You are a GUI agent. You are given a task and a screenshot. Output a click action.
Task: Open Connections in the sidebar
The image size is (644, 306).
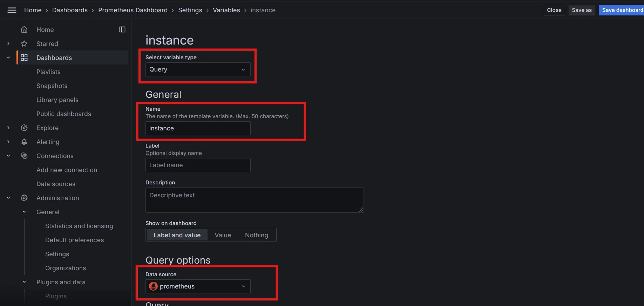(x=55, y=156)
